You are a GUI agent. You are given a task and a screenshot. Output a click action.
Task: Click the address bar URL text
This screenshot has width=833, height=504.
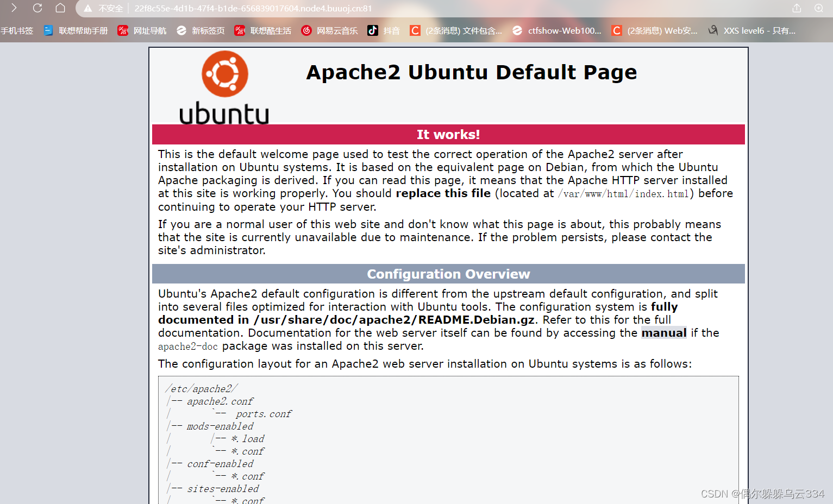click(x=253, y=9)
